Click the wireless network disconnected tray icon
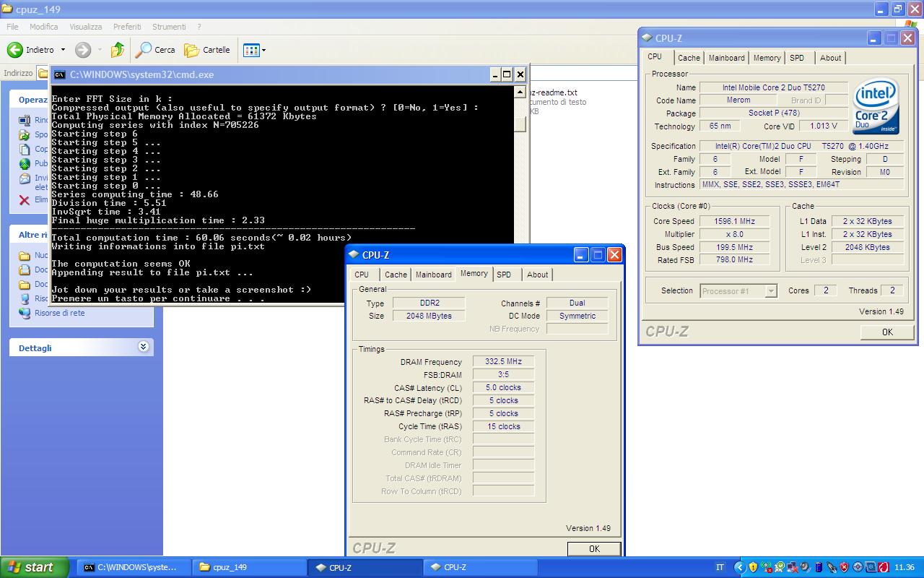 [766, 567]
